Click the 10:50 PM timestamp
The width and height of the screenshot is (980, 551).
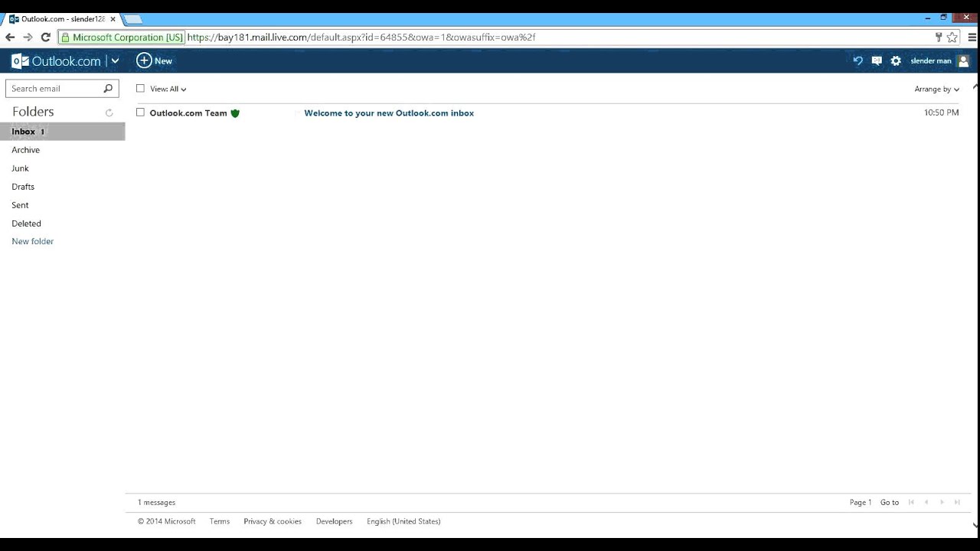[941, 112]
